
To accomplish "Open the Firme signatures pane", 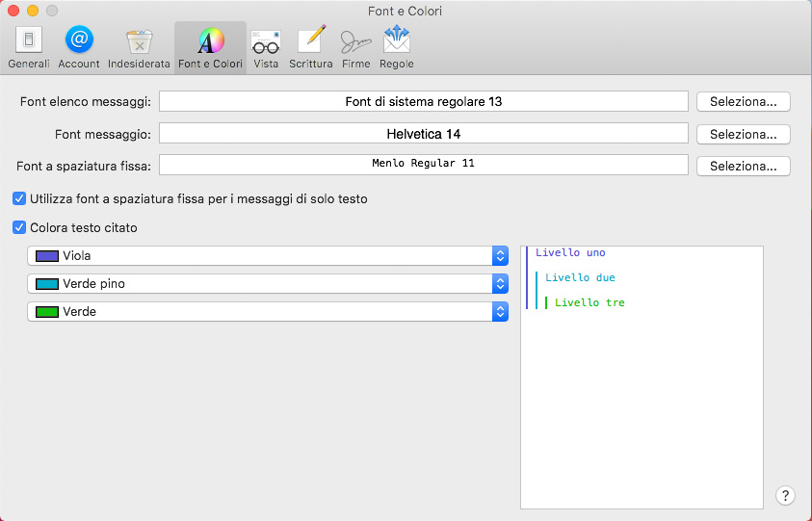I will 355,47.
